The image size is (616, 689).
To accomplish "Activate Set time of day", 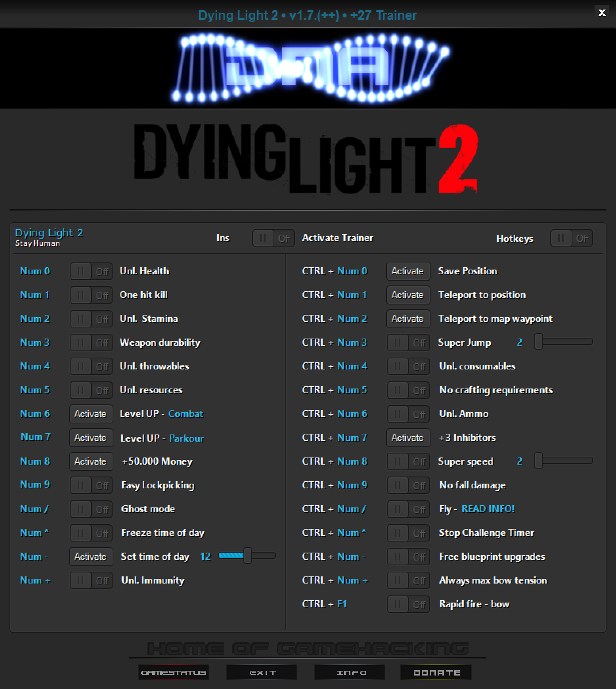I will click(x=91, y=557).
